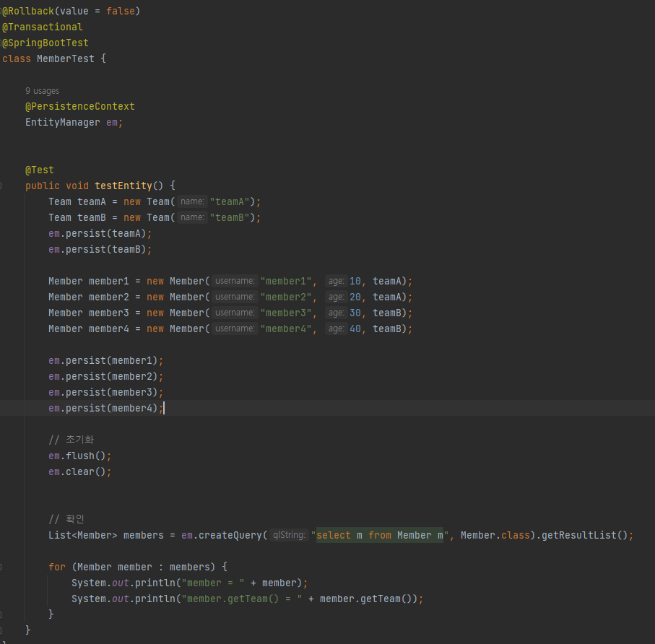Click the em.persist(member3) statement
Viewport: 655px width, 644px height.
(x=105, y=392)
